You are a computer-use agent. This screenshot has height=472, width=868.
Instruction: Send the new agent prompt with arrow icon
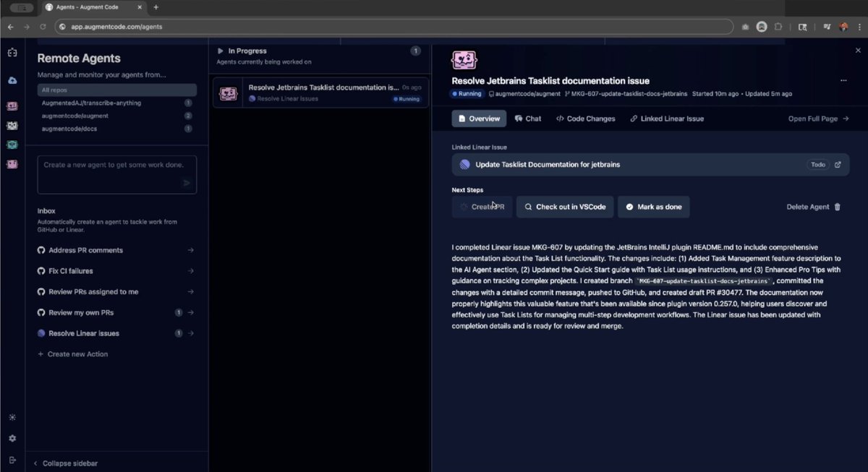click(x=187, y=183)
